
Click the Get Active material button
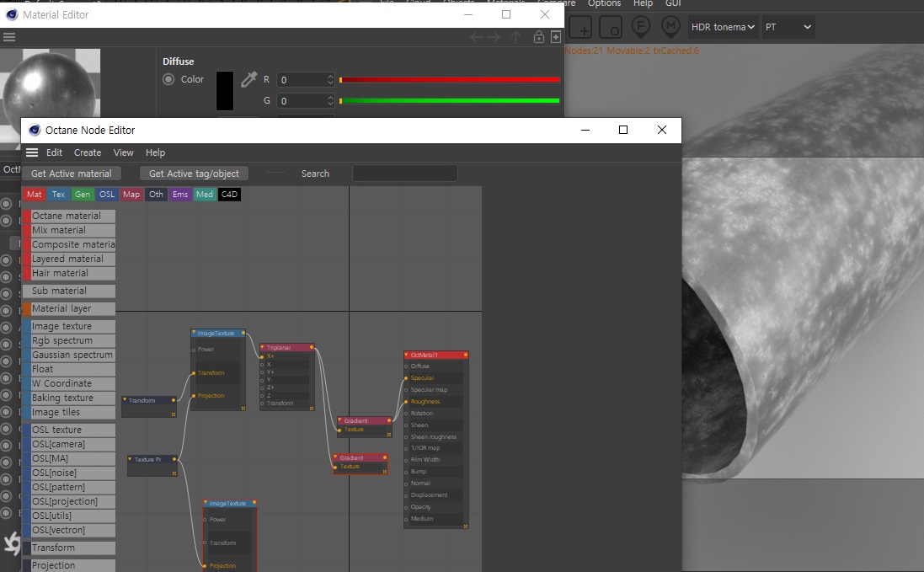point(72,174)
